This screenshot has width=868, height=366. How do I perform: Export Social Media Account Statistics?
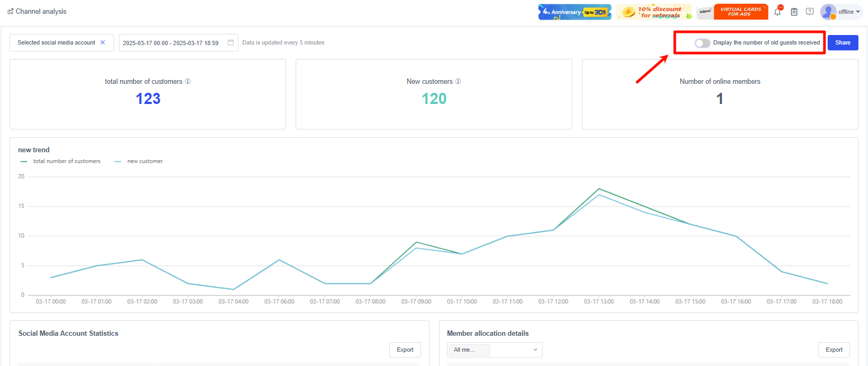405,350
